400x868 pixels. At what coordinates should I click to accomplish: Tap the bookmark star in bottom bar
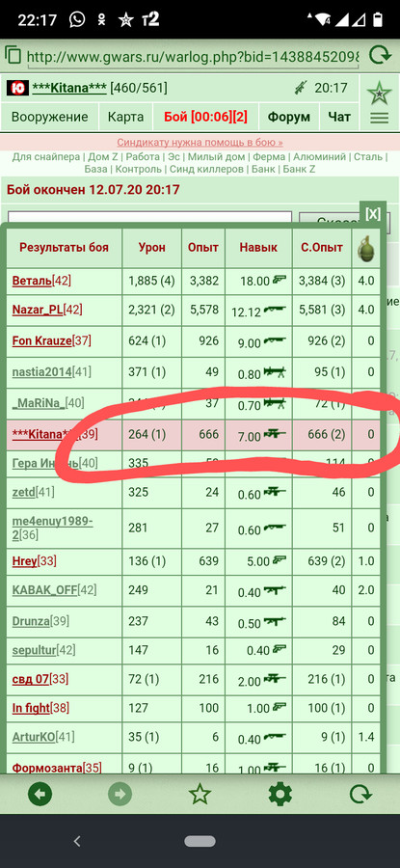coord(200,795)
